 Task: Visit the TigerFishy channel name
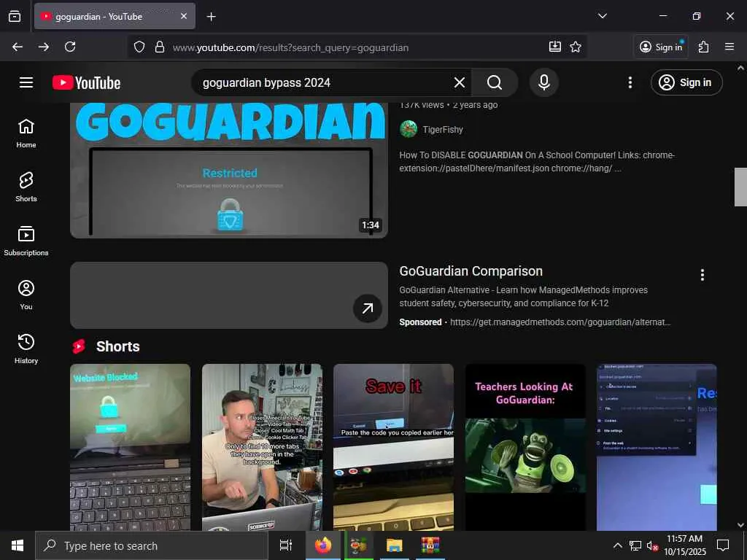click(443, 130)
